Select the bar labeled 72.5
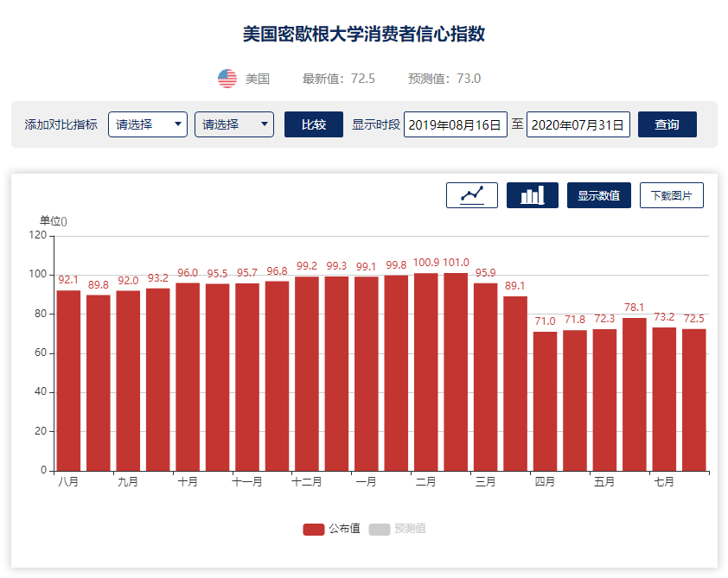Image resolution: width=728 pixels, height=578 pixels. point(693,400)
